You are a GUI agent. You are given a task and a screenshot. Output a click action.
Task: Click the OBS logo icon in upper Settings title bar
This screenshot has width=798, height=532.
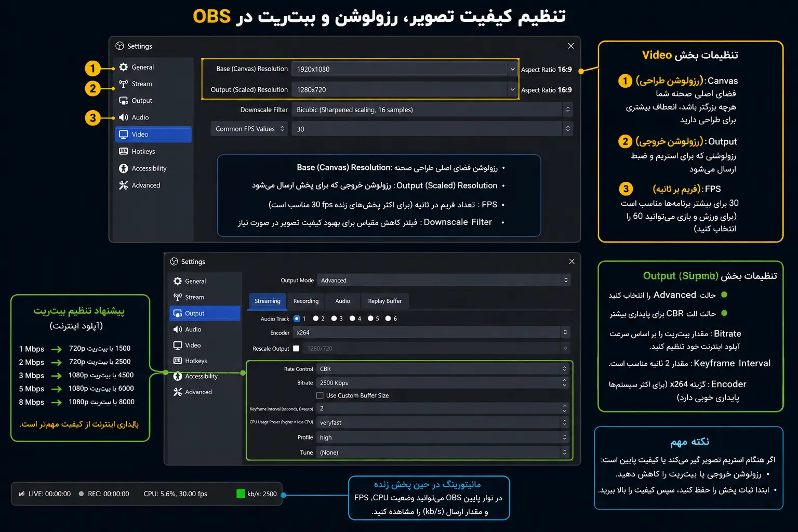pyautogui.click(x=119, y=46)
